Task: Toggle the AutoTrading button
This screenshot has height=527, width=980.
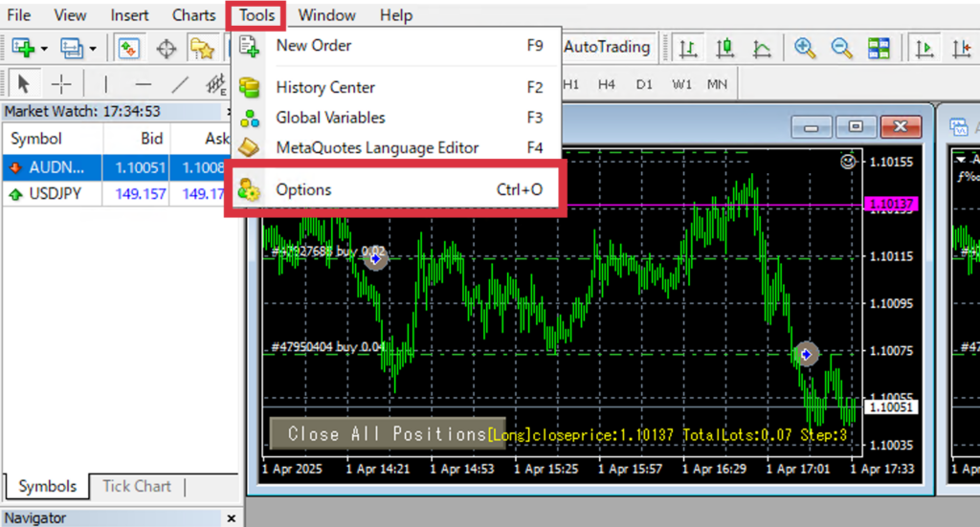Action: [608, 47]
